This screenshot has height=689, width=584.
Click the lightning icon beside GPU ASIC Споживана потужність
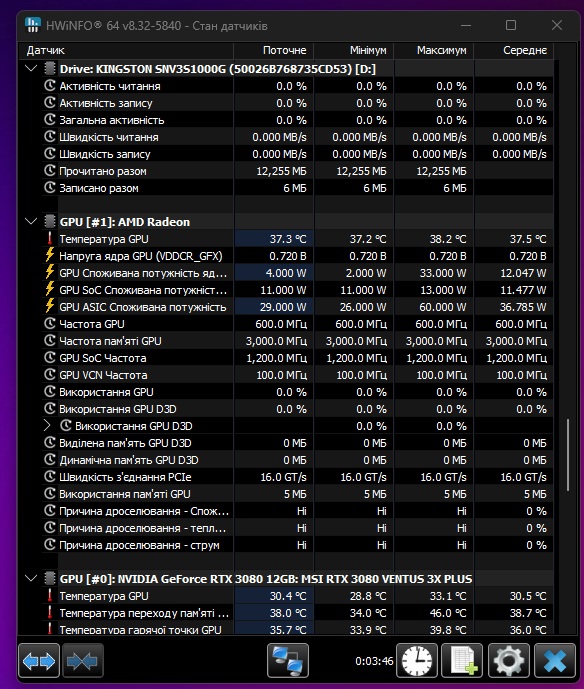[x=50, y=306]
